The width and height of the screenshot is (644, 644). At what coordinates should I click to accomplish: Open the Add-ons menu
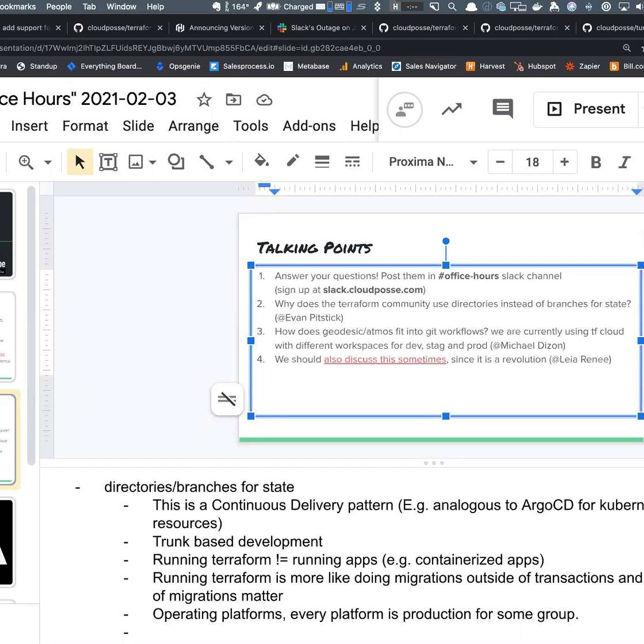point(309,126)
